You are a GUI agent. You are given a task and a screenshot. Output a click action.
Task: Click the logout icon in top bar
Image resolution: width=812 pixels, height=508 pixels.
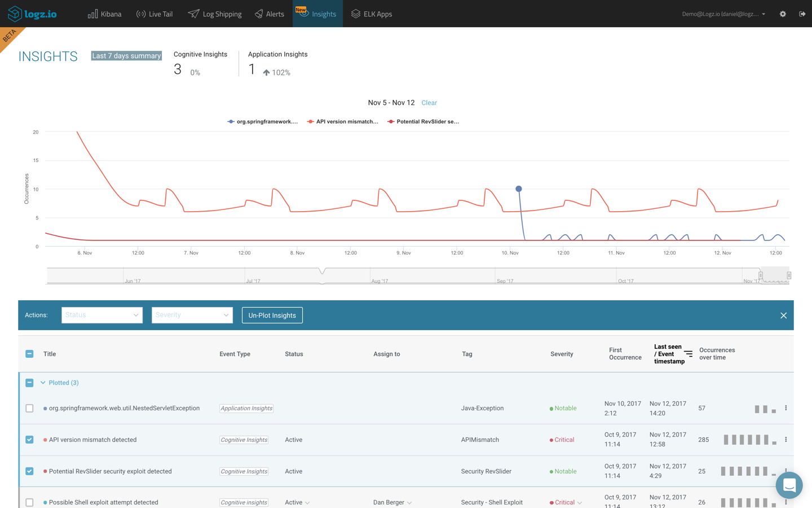click(802, 14)
